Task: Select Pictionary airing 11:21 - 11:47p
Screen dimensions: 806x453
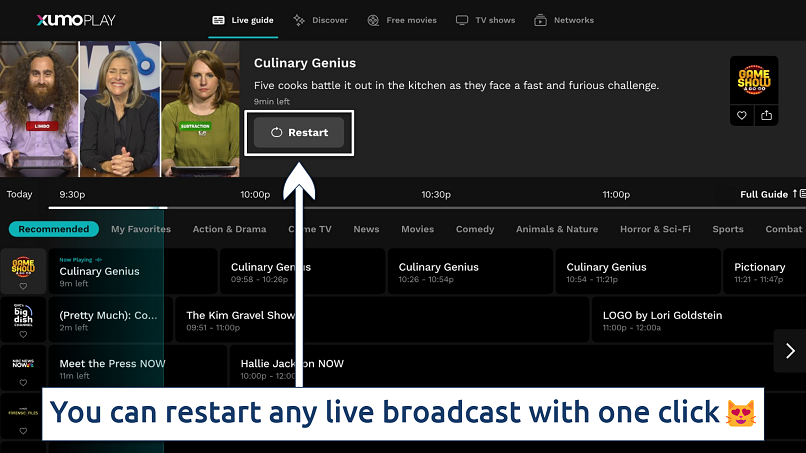Action: 764,271
